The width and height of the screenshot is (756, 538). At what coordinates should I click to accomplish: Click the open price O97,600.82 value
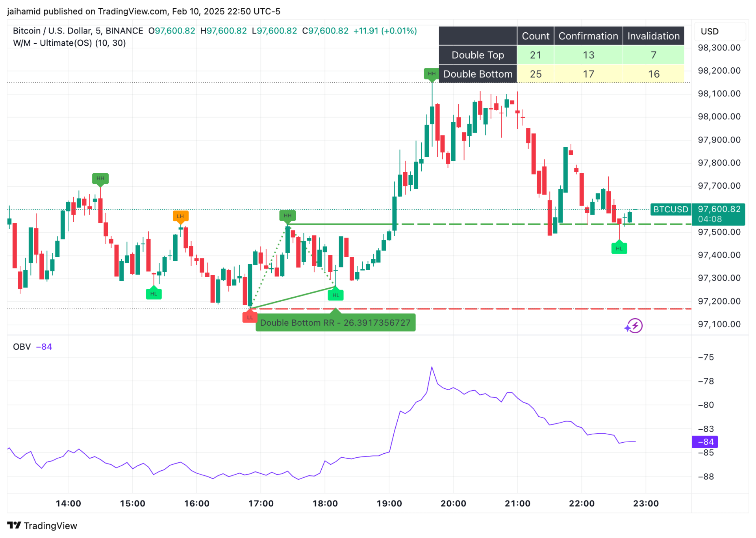click(x=172, y=31)
